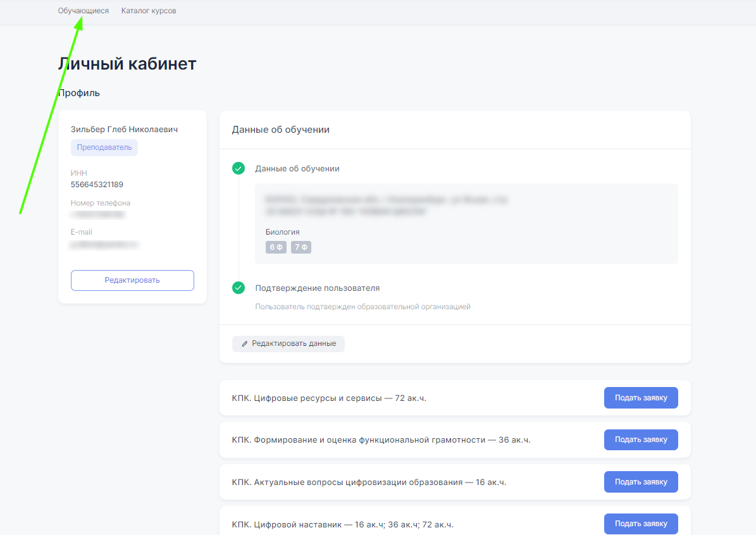Apply for the Актуальные вопросы цифровизации образования course
The height and width of the screenshot is (535, 756).
[x=641, y=482]
